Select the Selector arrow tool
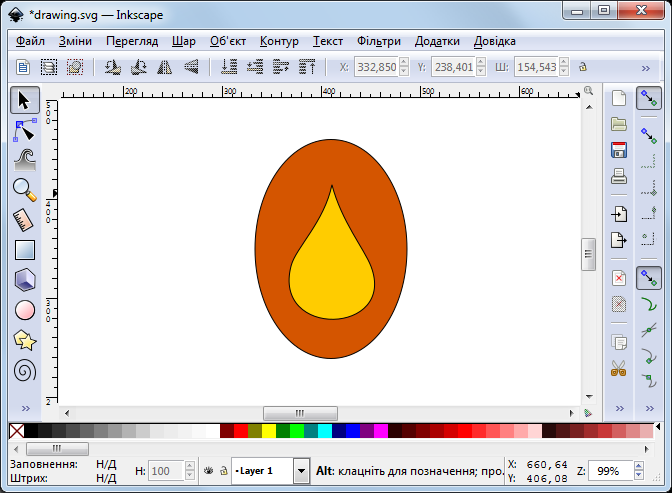 pos(25,100)
